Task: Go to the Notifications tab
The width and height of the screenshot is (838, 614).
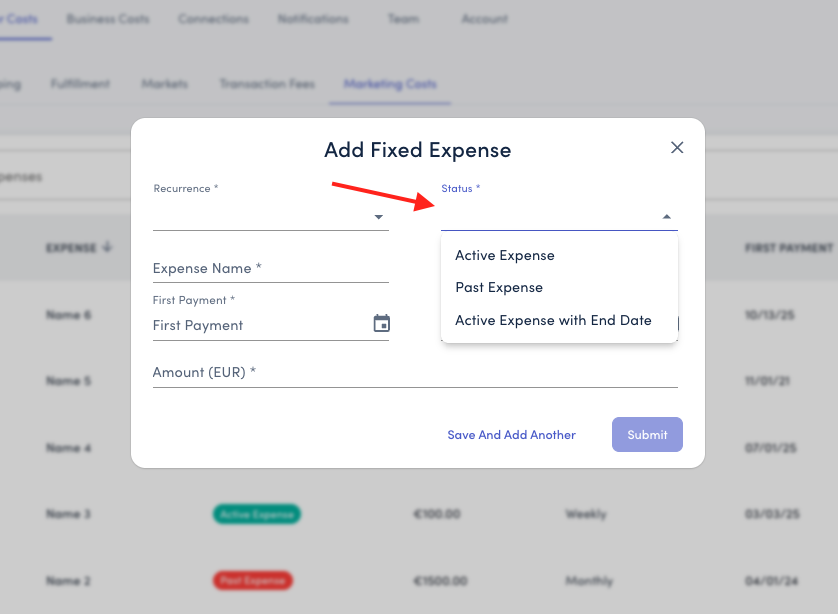Action: pyautogui.click(x=313, y=19)
